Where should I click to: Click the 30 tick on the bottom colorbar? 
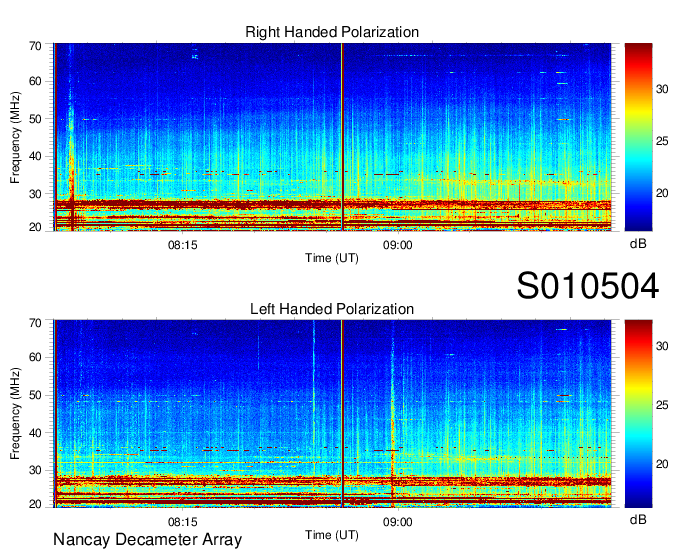coord(662,346)
